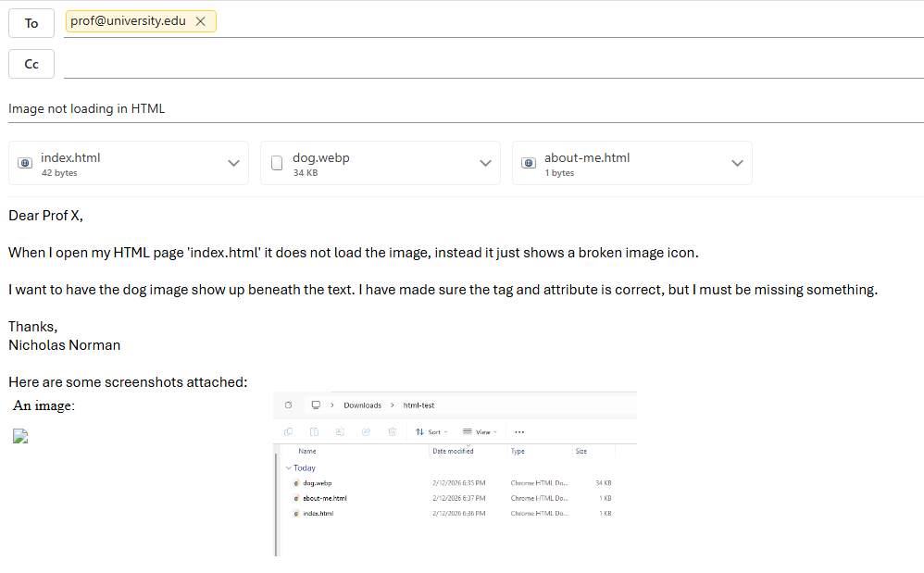Open the about-me.html attachment dropdown chevron
The width and height of the screenshot is (924, 573).
[737, 163]
